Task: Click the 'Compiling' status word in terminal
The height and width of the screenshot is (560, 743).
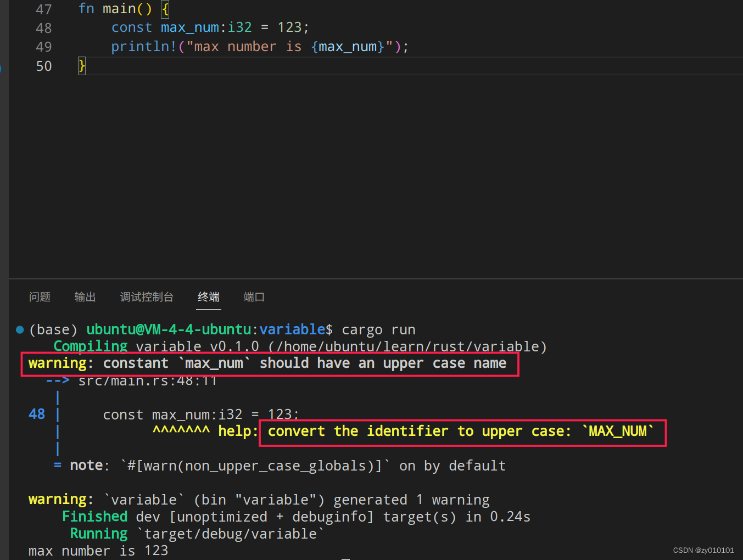Action: click(91, 346)
